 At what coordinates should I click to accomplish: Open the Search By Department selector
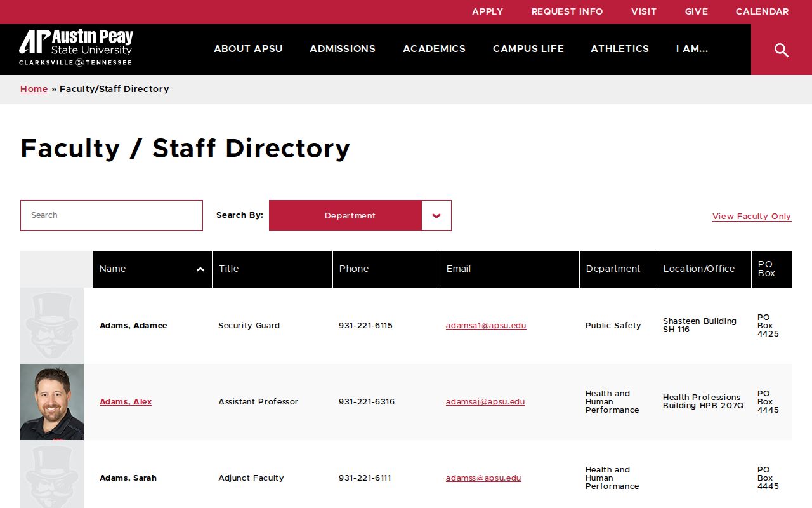click(x=360, y=215)
